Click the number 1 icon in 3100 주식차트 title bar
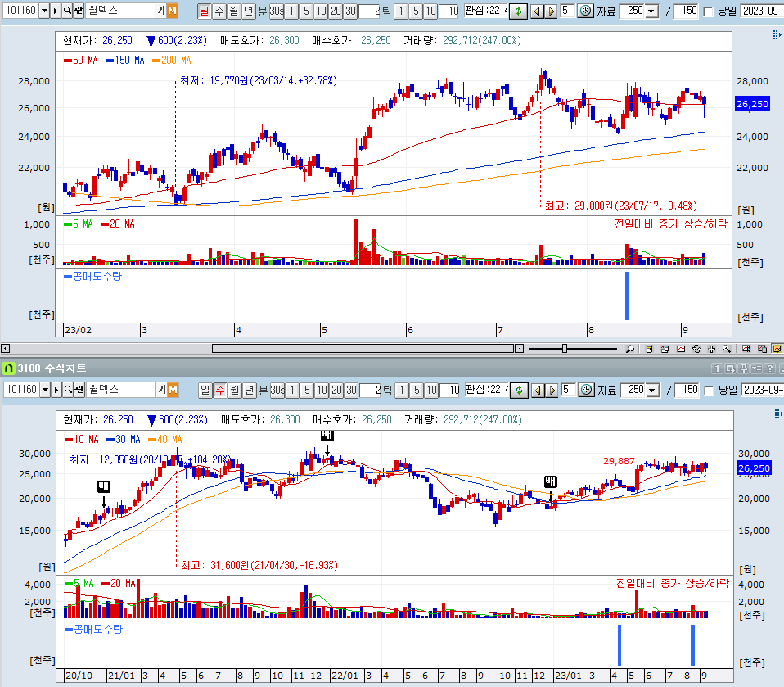Viewport: 784px width, 687px height. coord(717,368)
